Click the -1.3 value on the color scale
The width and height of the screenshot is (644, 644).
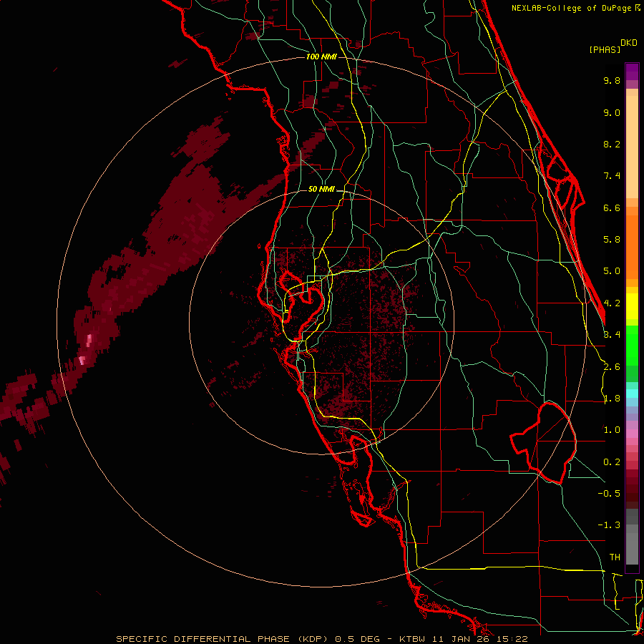(x=609, y=525)
